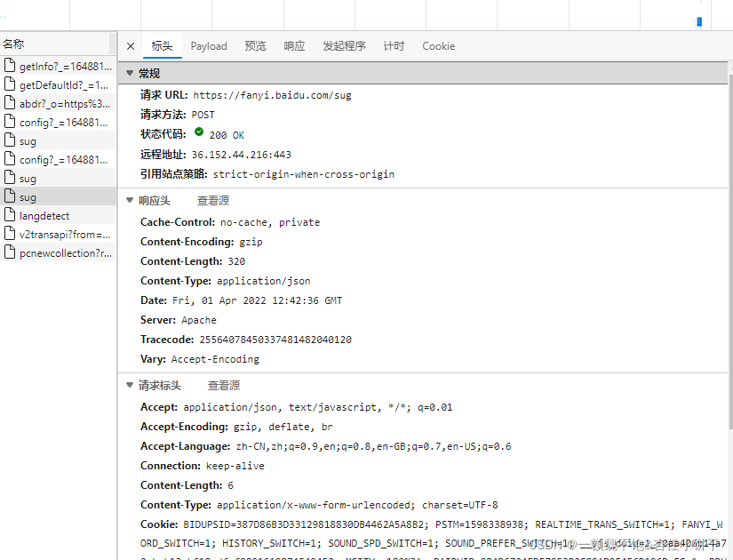Click the request URL https://fanyi.baidu.com/sug
733x560 pixels.
pyautogui.click(x=272, y=95)
